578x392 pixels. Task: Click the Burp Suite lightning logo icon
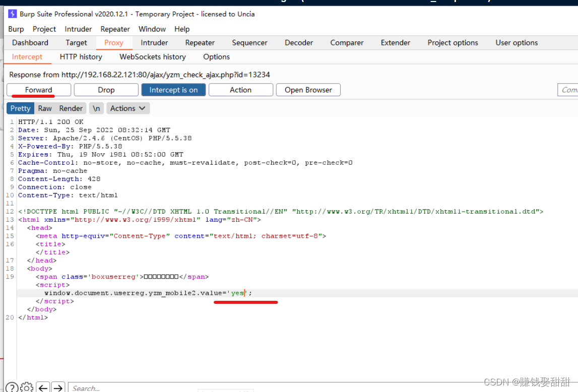click(12, 14)
